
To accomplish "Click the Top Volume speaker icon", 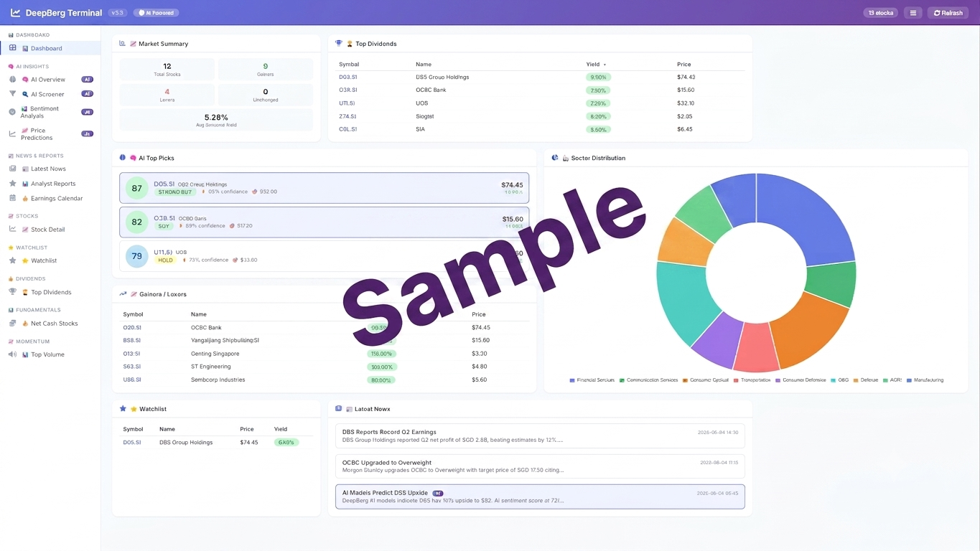I will [13, 354].
